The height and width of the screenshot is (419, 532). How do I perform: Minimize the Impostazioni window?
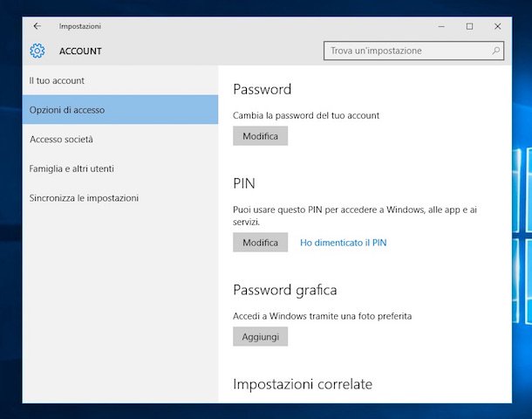(x=441, y=26)
